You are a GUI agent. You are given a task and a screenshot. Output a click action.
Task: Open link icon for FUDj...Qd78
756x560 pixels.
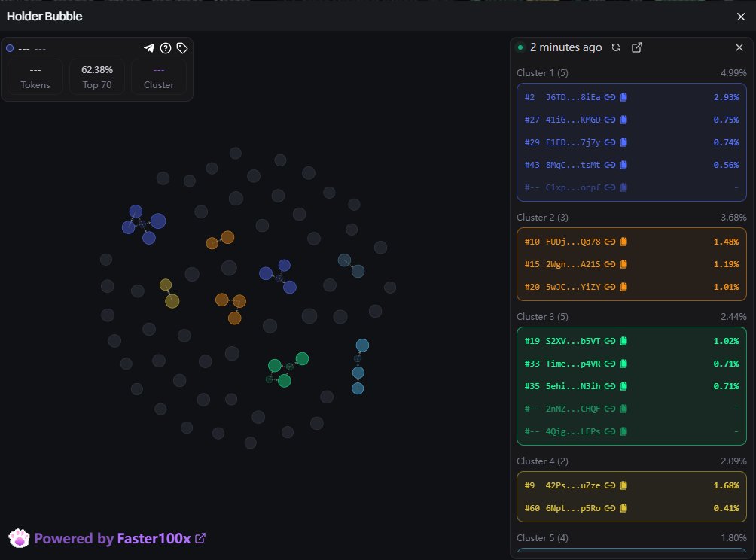[610, 242]
